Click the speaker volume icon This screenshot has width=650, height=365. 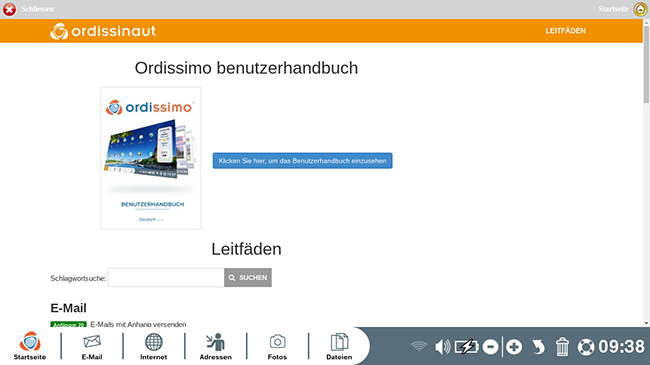pyautogui.click(x=442, y=346)
